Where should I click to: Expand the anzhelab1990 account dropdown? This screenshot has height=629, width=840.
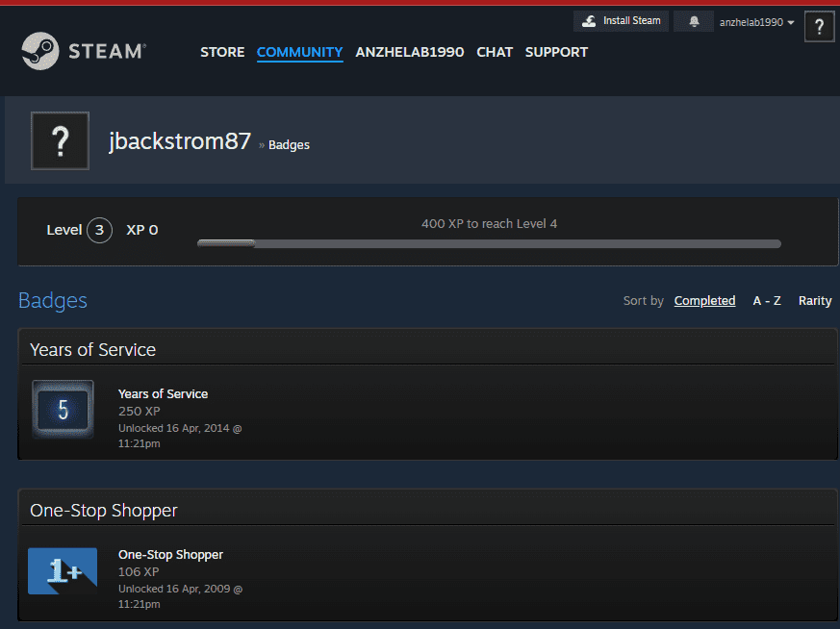tap(756, 22)
